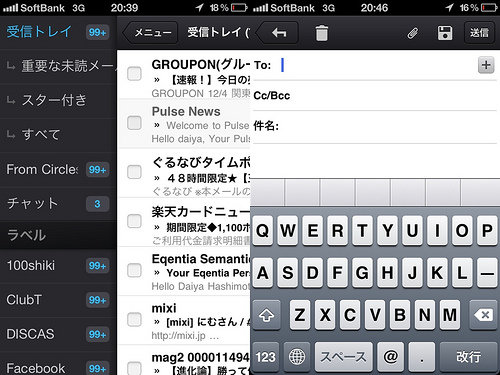Tap the 3 badge beside チャット
500x375 pixels.
97,204
